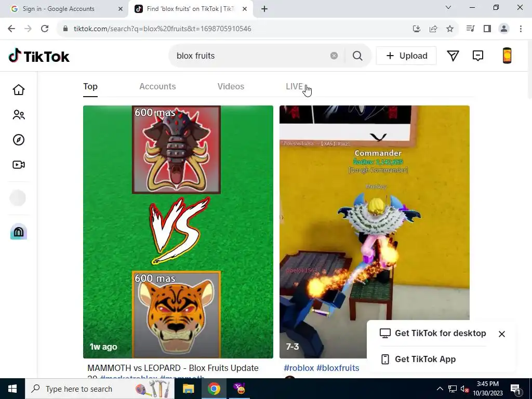Image resolution: width=532 pixels, height=399 pixels.
Task: Open the grey circular sidebar profile icon
Action: click(18, 198)
